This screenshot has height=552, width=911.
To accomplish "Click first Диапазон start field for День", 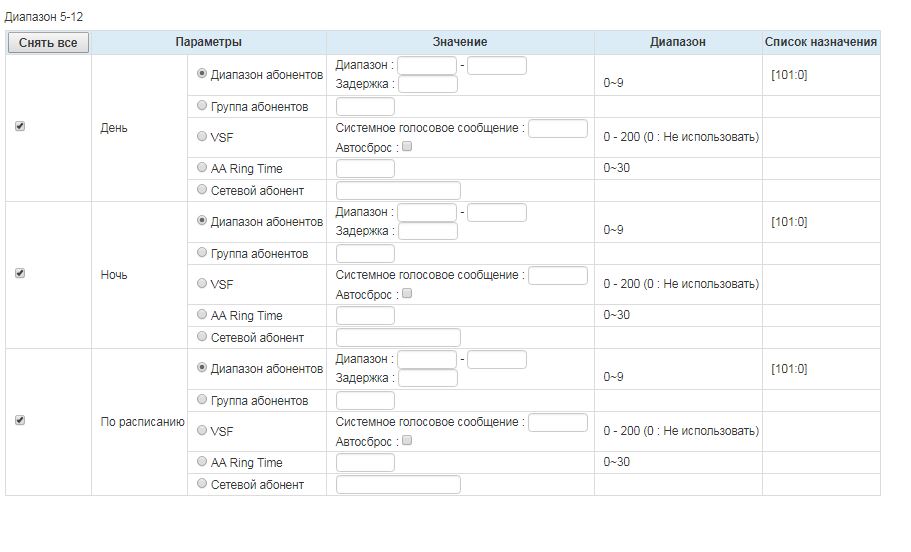I will (427, 66).
